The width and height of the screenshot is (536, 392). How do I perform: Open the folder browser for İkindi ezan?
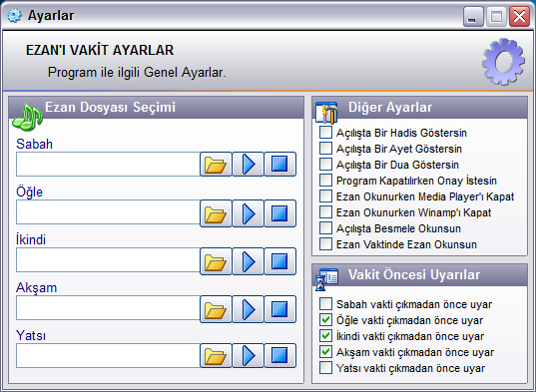[x=216, y=261]
